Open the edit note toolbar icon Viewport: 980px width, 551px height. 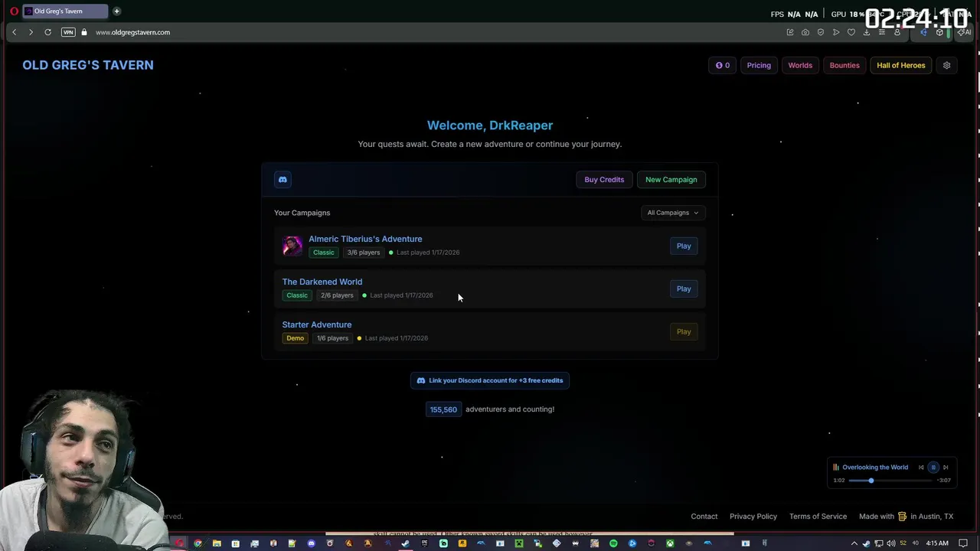(x=790, y=32)
